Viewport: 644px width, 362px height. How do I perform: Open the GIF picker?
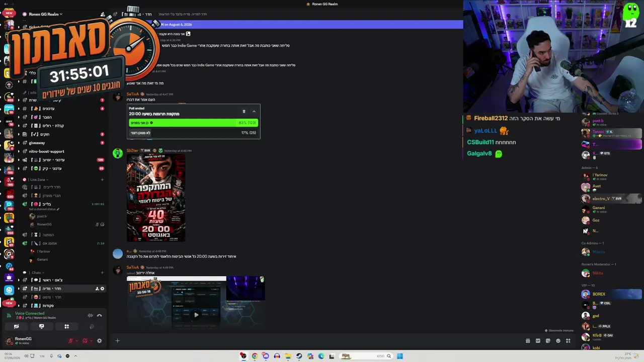(x=538, y=341)
